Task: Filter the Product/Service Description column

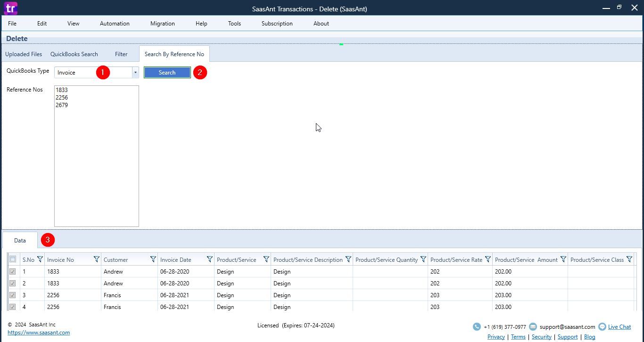Action: (348, 259)
